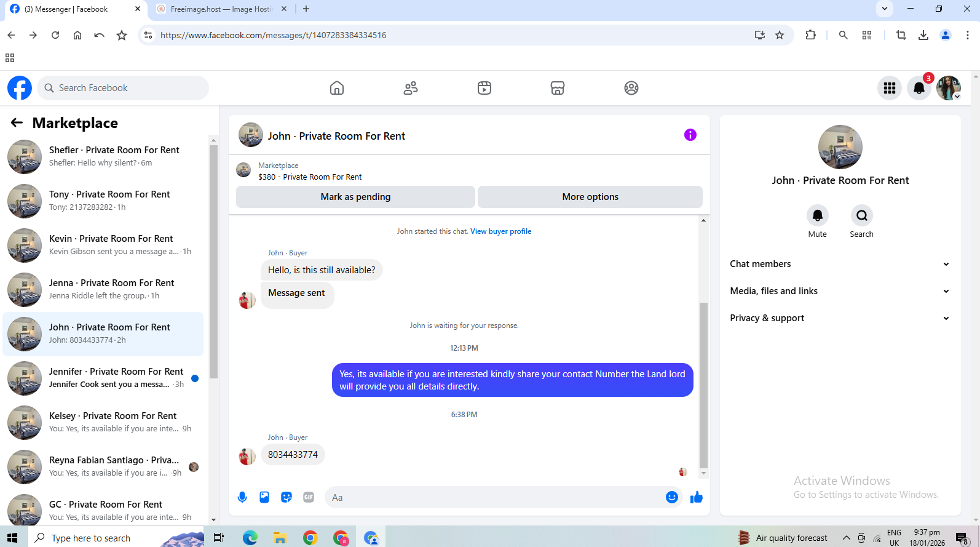
Task: Open the Facebook menu grid icon
Action: click(890, 88)
